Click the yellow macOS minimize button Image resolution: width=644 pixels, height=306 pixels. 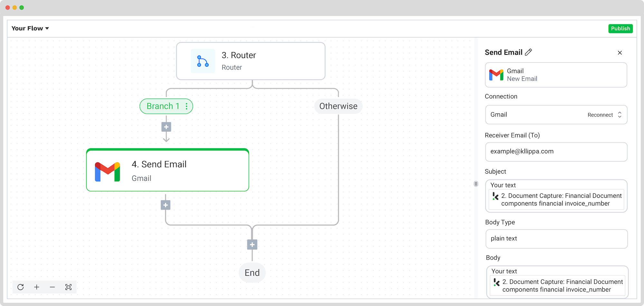[x=14, y=7]
